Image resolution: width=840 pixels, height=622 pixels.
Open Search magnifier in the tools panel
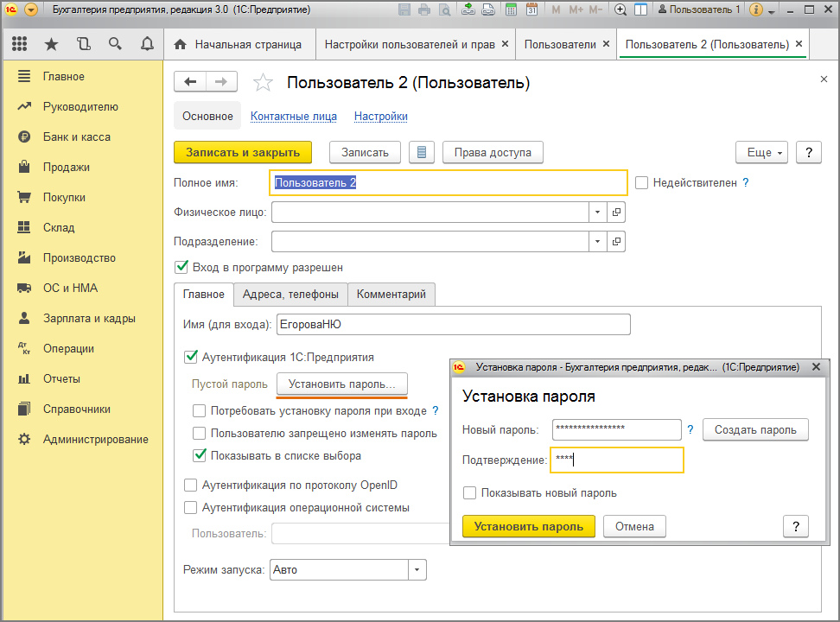coord(115,44)
